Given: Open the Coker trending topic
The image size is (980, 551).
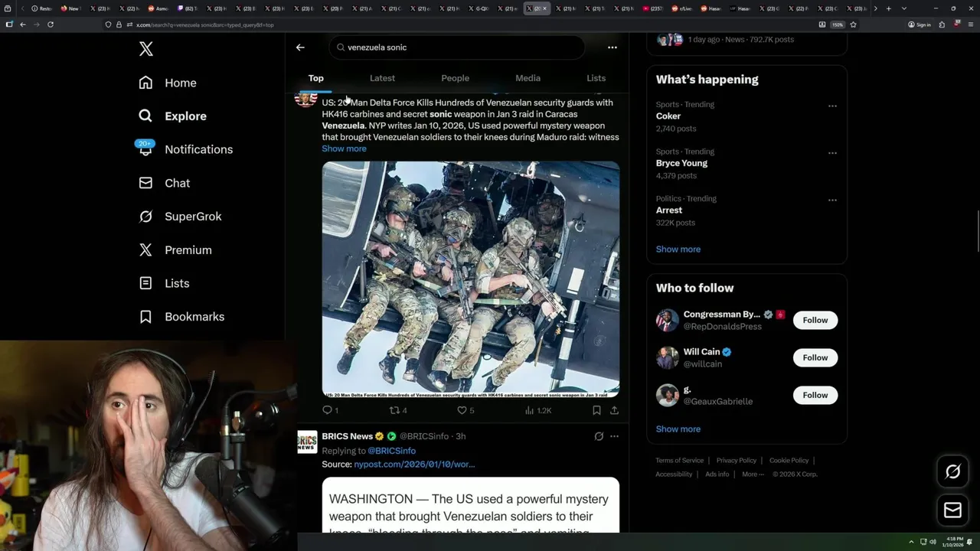Looking at the screenshot, I should coord(668,116).
